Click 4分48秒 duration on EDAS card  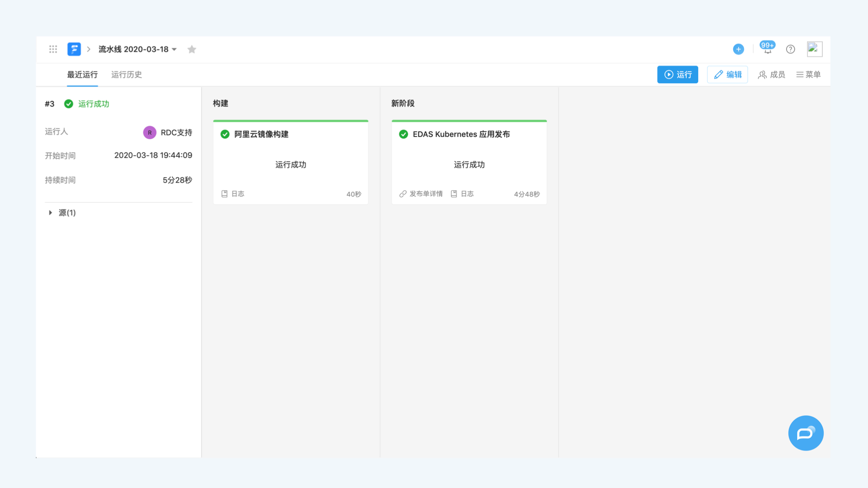pyautogui.click(x=527, y=194)
